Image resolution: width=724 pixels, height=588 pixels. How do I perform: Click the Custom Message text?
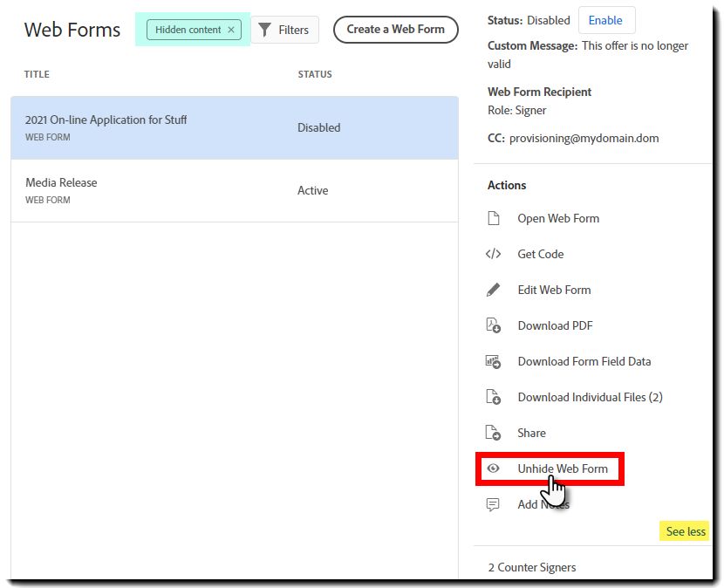588,54
